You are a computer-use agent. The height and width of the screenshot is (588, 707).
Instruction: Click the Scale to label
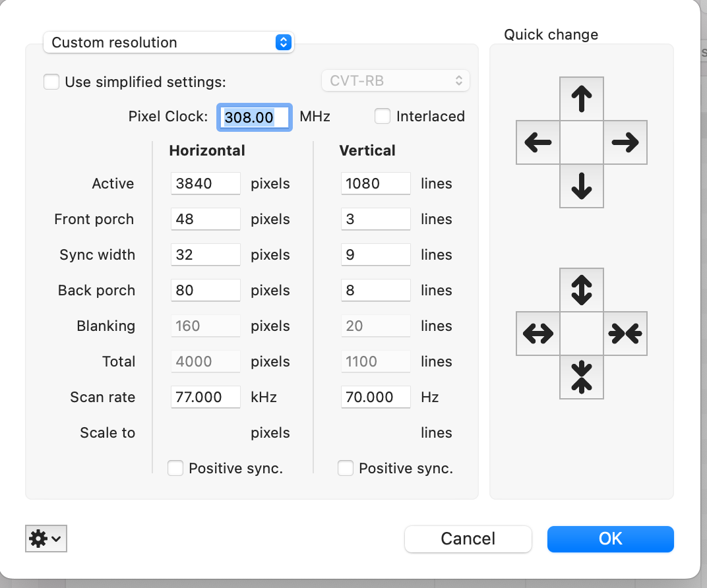[108, 432]
